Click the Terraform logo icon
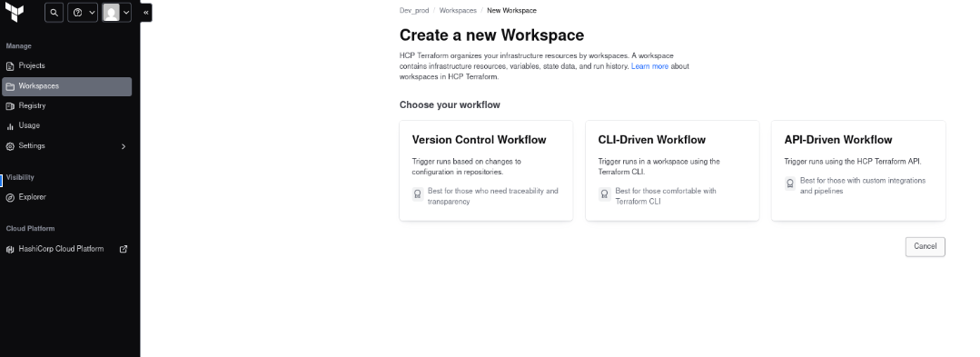This screenshot has width=980, height=357. click(x=14, y=13)
